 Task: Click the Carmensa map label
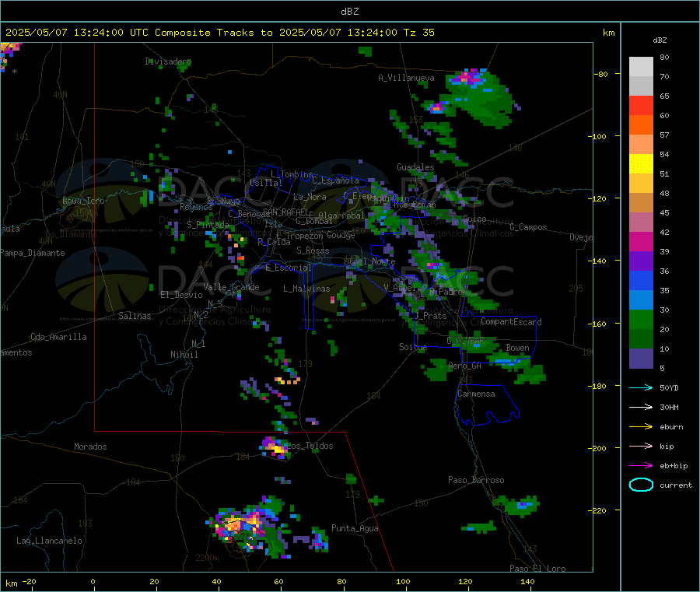point(476,394)
